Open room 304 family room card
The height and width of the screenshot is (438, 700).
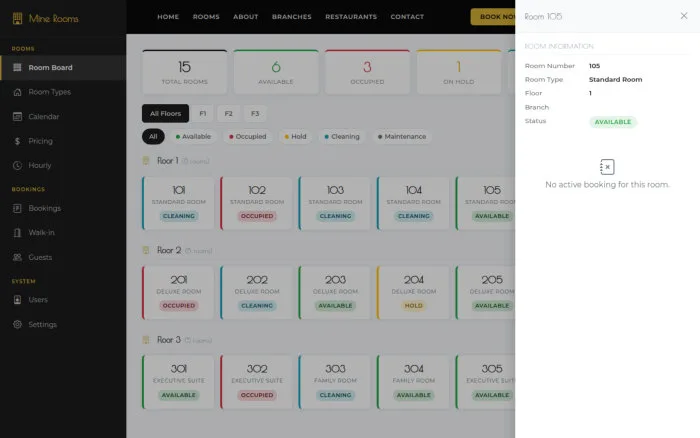point(413,382)
